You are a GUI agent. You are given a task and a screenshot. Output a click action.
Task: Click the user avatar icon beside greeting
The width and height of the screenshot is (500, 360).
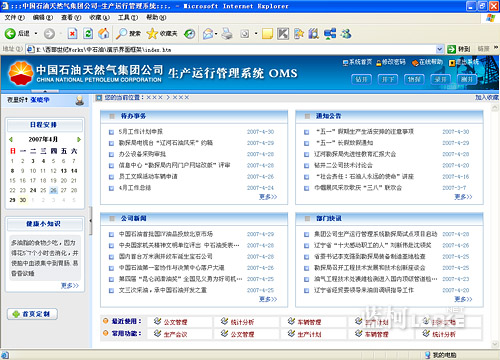pos(79,100)
